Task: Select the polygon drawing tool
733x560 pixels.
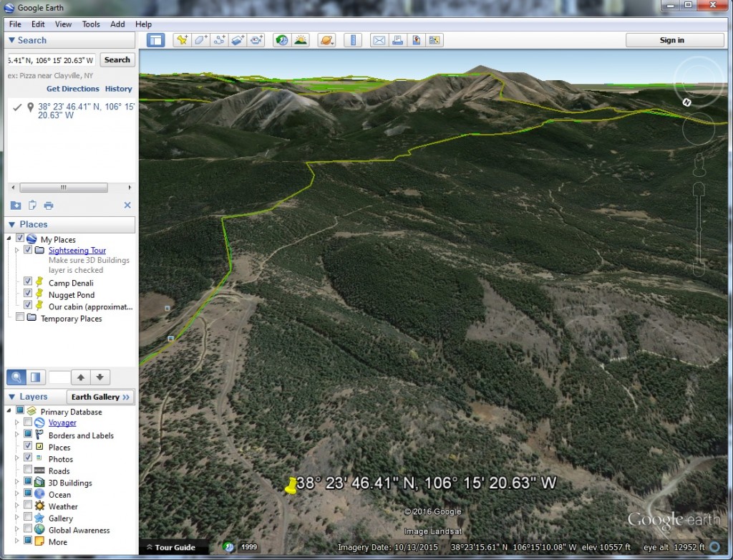Action: (200, 40)
